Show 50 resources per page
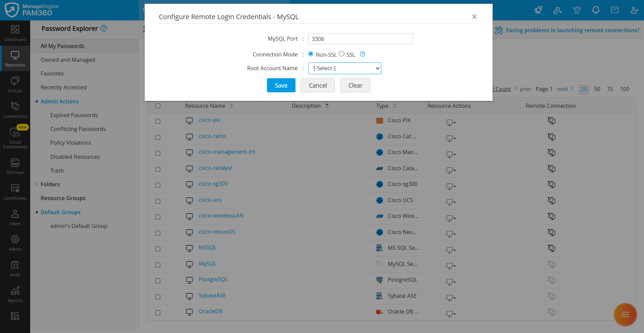Screen dimensions: 644x333 pos(597,89)
